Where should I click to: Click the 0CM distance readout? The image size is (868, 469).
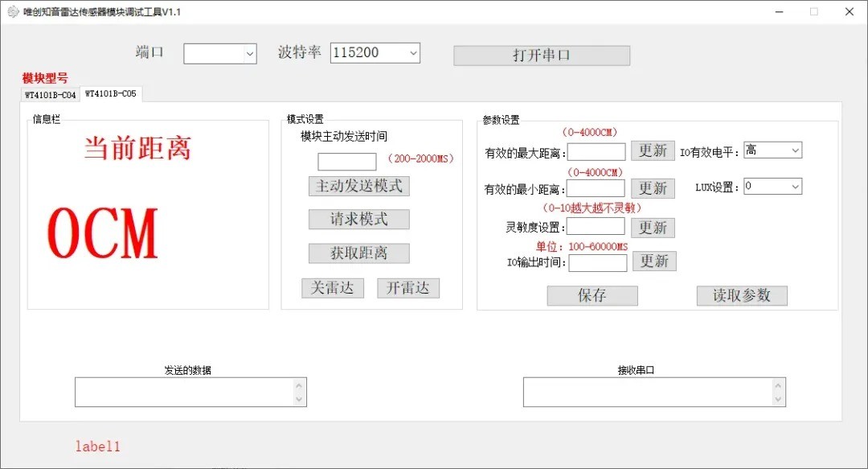tap(103, 233)
